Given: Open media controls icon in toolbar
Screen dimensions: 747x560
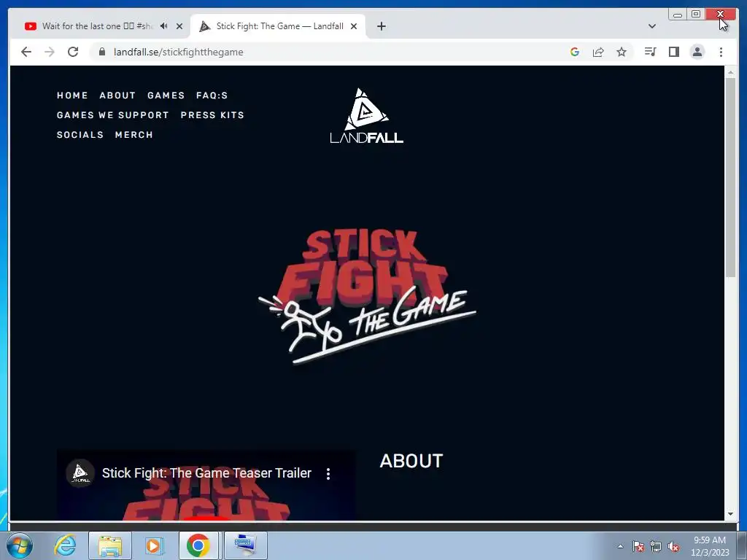Looking at the screenshot, I should click(650, 52).
